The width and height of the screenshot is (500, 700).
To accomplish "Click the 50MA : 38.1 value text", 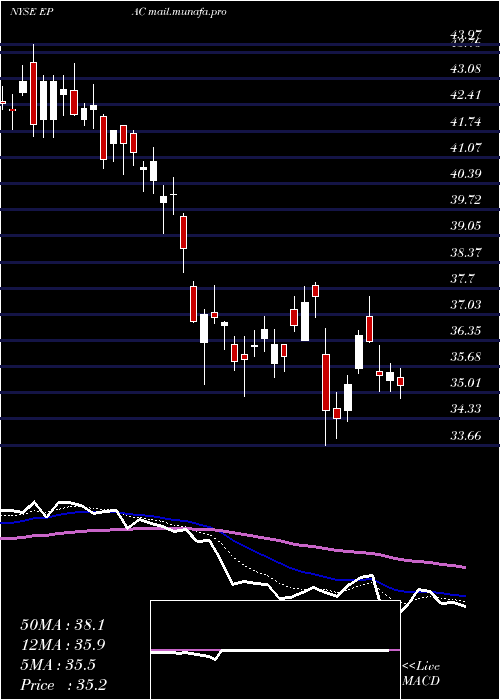I will point(62,625).
